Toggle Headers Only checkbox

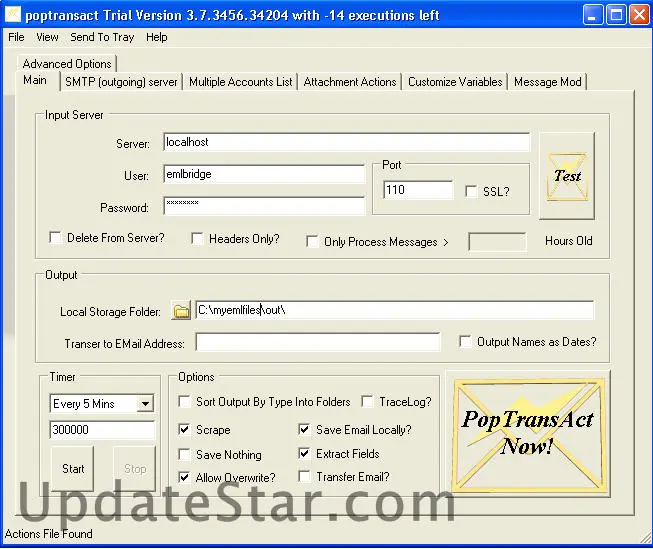(197, 238)
